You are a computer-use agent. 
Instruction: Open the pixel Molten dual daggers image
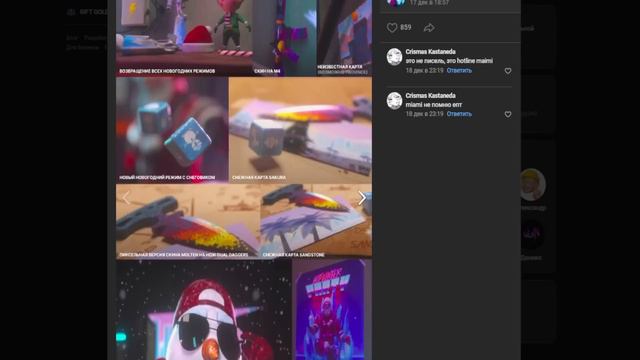pyautogui.click(x=188, y=221)
